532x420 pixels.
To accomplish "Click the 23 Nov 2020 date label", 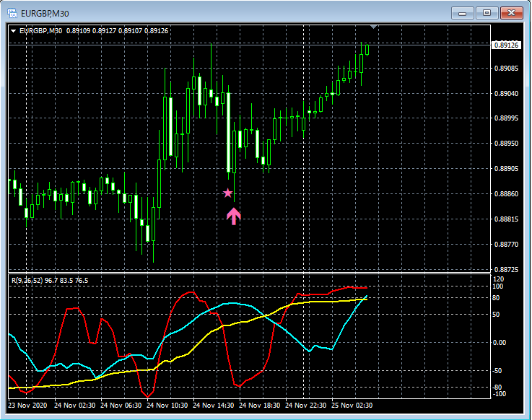I will pos(27,406).
